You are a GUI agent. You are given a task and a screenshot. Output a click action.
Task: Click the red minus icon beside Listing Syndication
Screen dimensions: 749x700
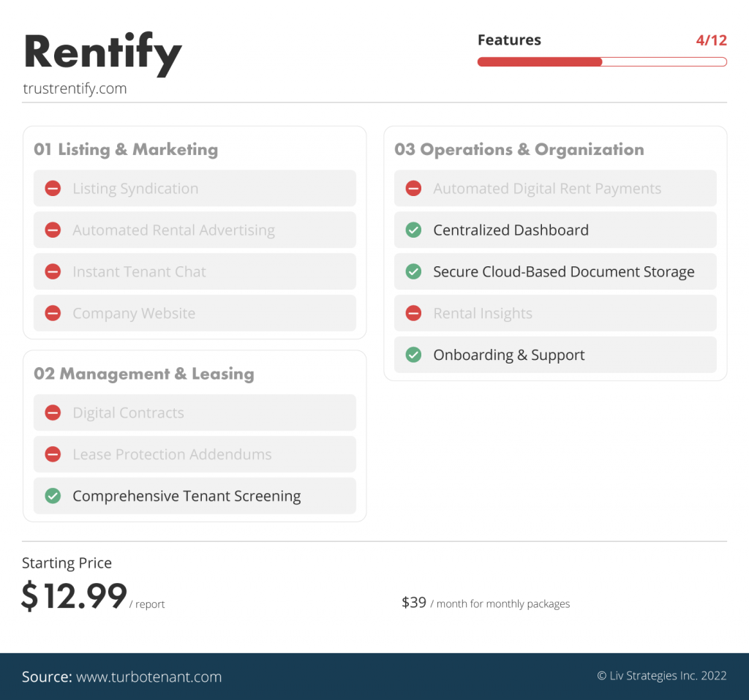(x=53, y=188)
